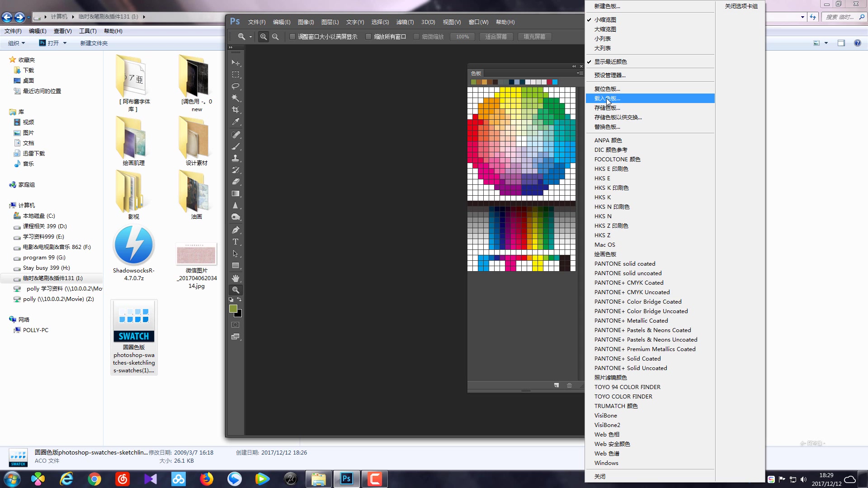Swap foreground and background colors icon
This screenshot has width=868, height=488.
(240, 300)
